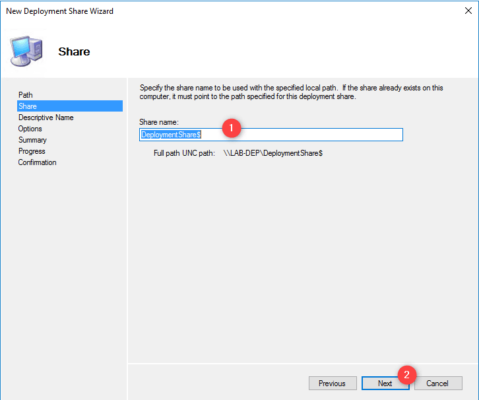Go to the Descriptive Name step
The image size is (479, 400).
(x=46, y=117)
